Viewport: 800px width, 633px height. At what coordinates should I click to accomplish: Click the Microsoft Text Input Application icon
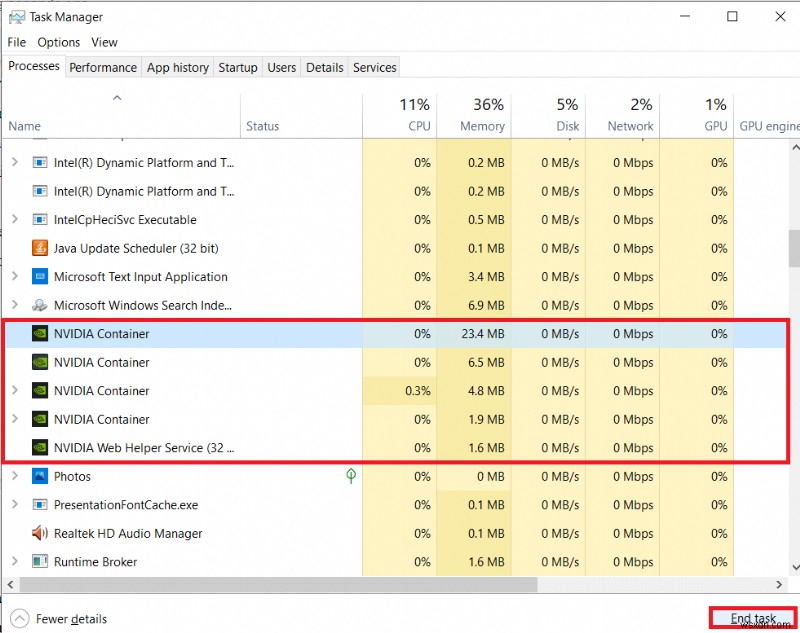(x=40, y=277)
